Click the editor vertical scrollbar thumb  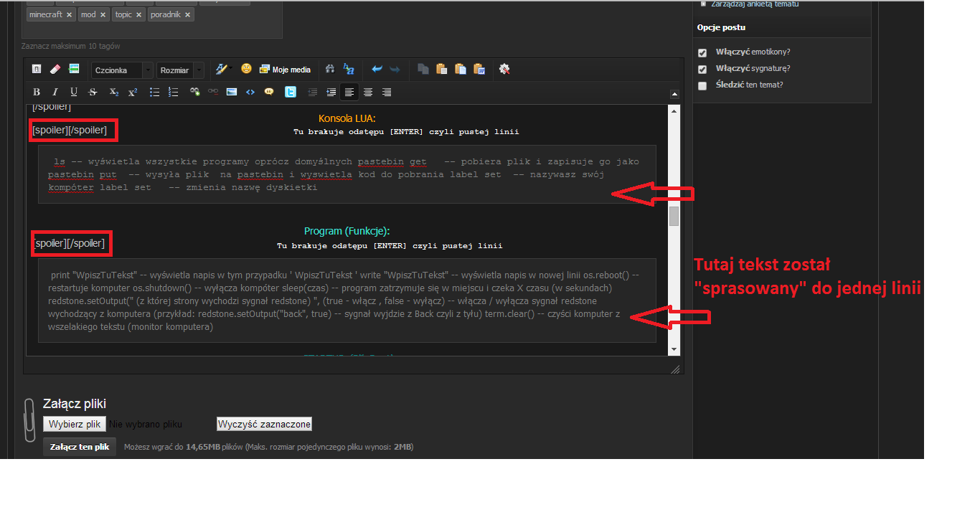coord(674,216)
